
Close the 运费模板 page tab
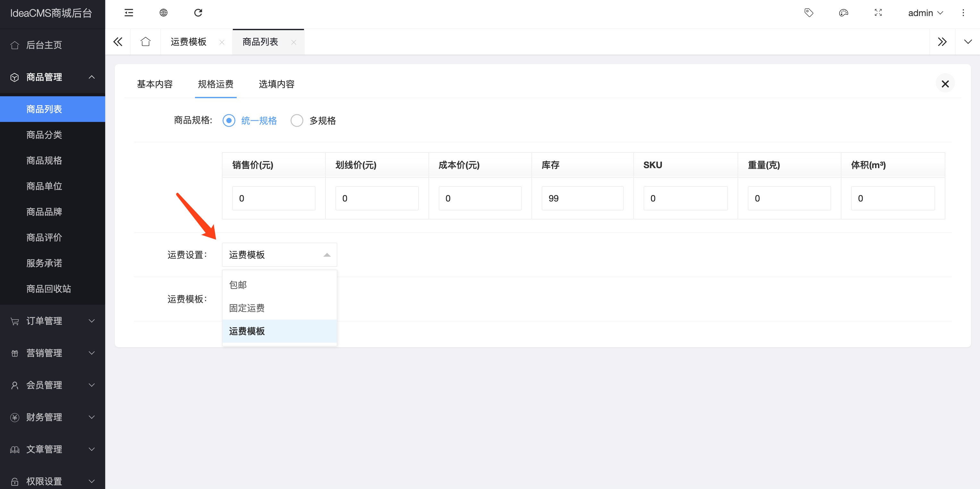click(222, 42)
